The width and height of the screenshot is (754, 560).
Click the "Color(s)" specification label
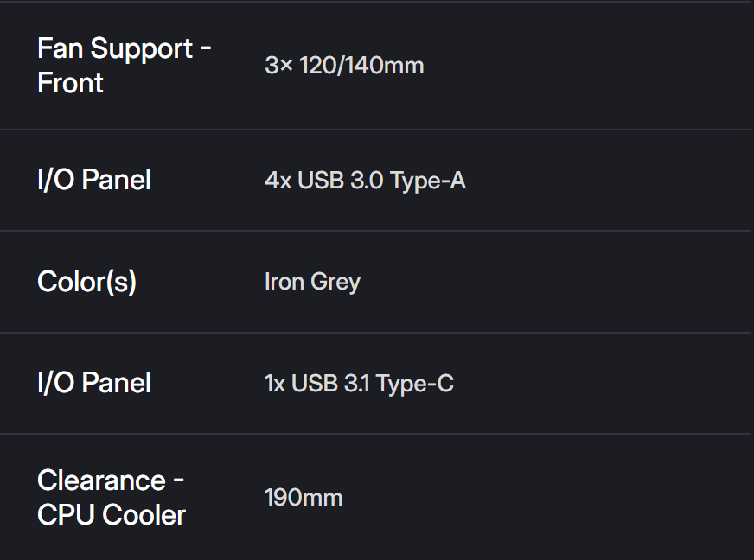86,282
